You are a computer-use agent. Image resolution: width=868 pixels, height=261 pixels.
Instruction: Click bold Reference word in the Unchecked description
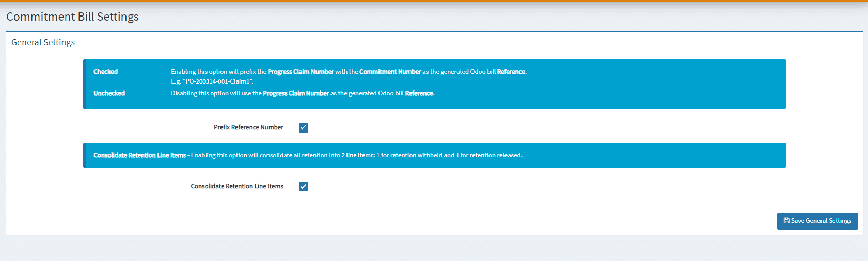point(419,93)
